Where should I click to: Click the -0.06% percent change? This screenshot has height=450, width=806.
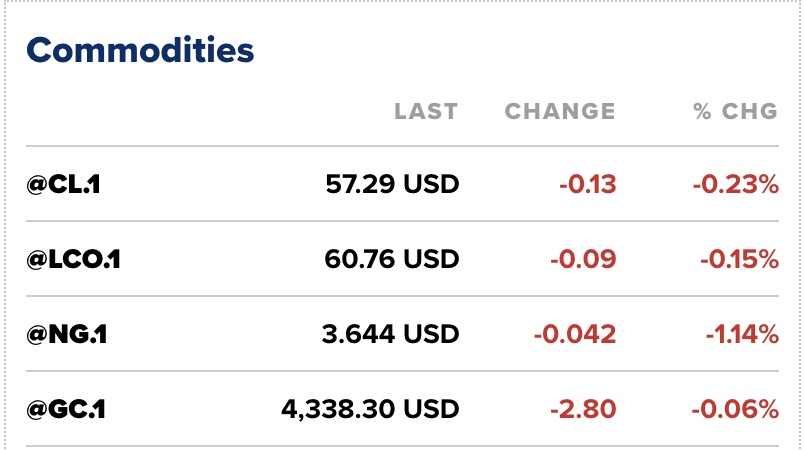tap(734, 409)
